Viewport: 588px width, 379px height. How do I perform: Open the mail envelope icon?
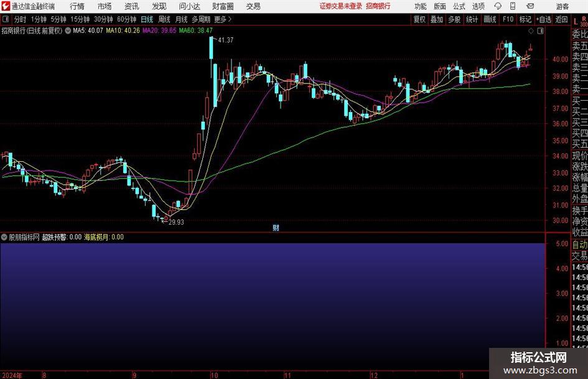pos(530,6)
